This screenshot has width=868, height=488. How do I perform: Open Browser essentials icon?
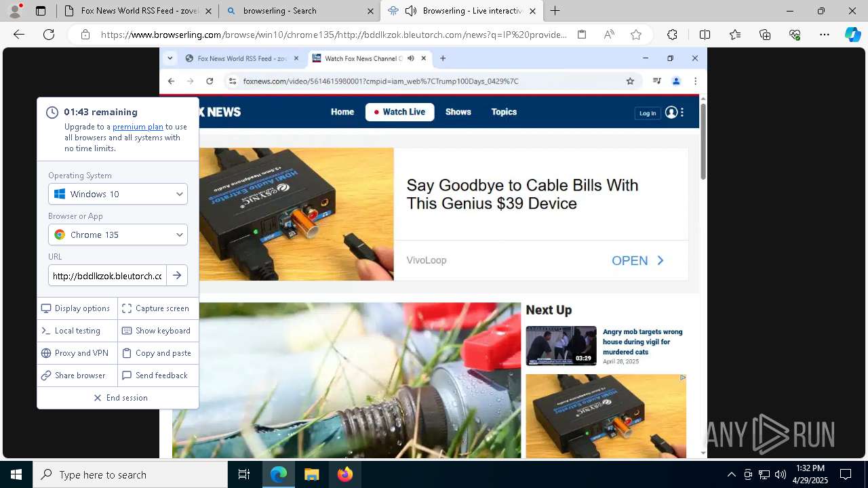(x=795, y=35)
